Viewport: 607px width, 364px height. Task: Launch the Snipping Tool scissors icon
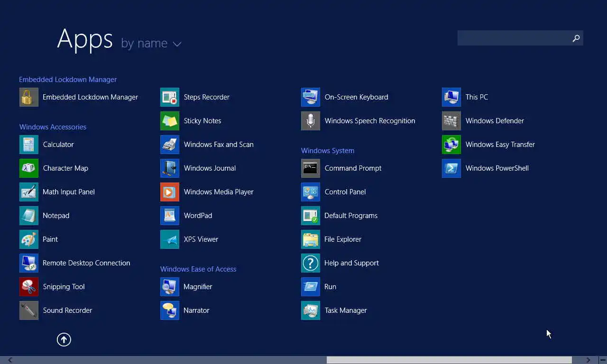[x=29, y=287]
